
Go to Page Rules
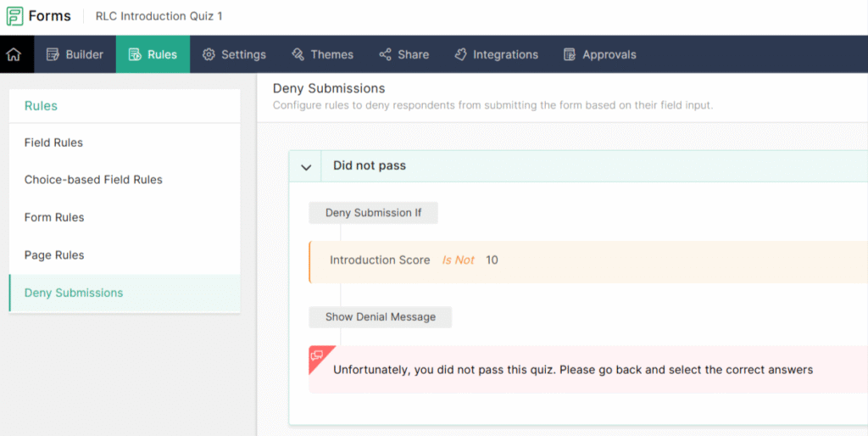(x=54, y=255)
